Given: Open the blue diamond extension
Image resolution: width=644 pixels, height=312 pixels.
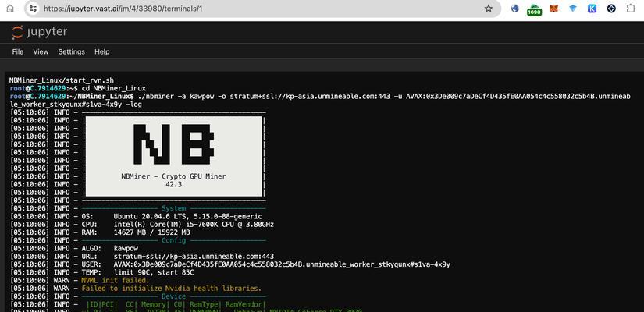Looking at the screenshot, I should [573, 9].
